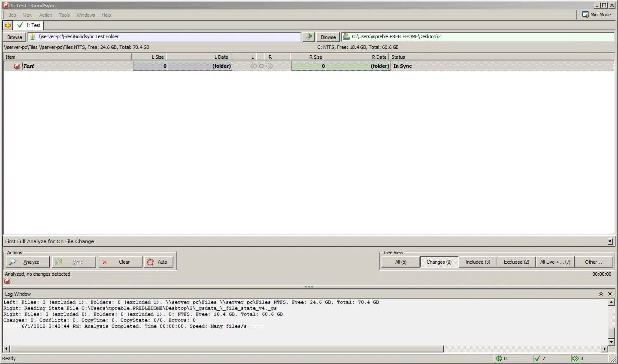Click the L Size column header
Image resolution: width=618 pixels, height=364 pixels.
coord(148,57)
